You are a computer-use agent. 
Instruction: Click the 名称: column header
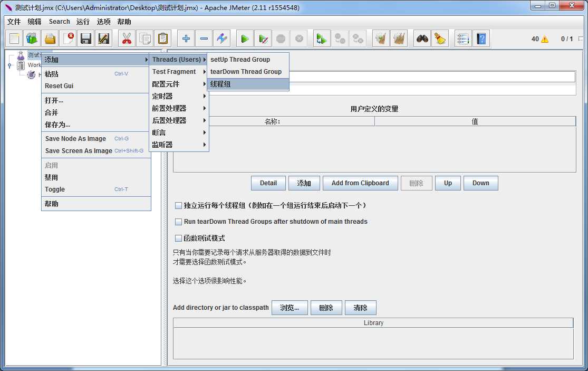[274, 121]
